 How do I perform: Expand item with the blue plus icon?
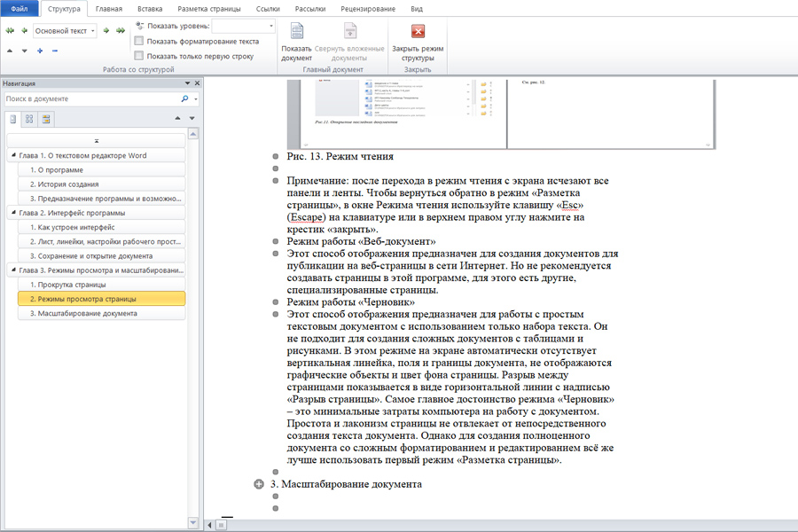(40, 51)
